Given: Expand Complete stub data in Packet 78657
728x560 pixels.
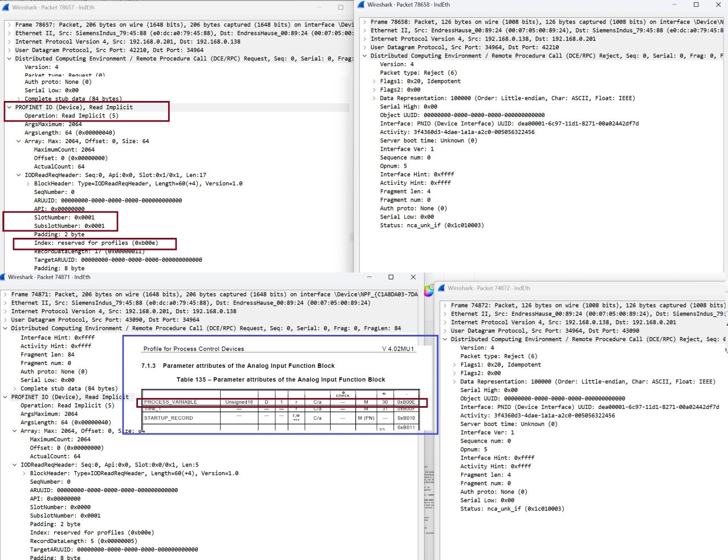Looking at the screenshot, I should point(18,99).
